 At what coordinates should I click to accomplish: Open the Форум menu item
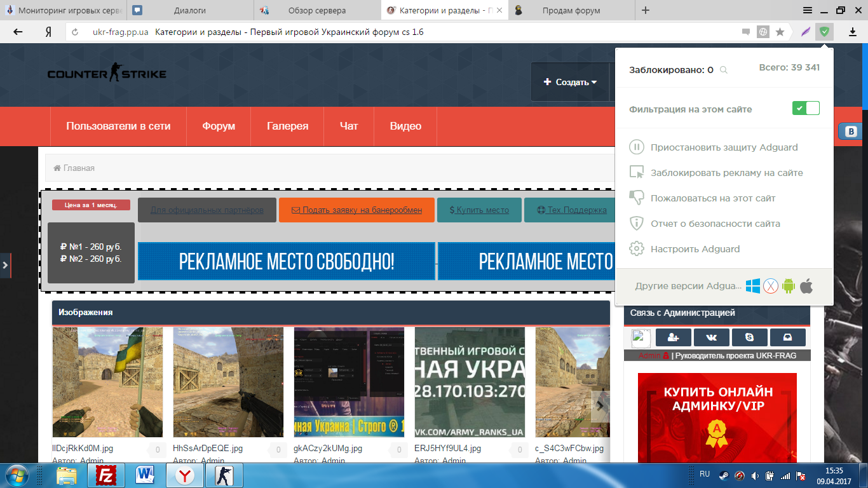(219, 126)
